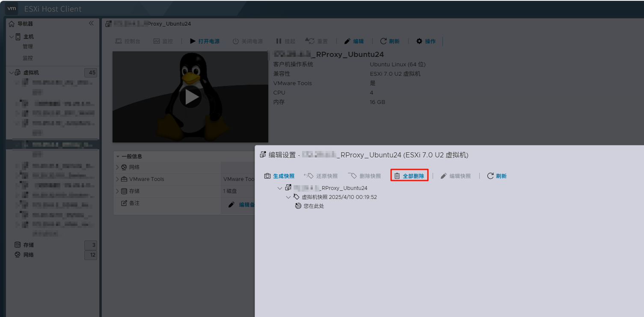Select the 您在此处 tree item
644x317 pixels.
tap(310, 206)
